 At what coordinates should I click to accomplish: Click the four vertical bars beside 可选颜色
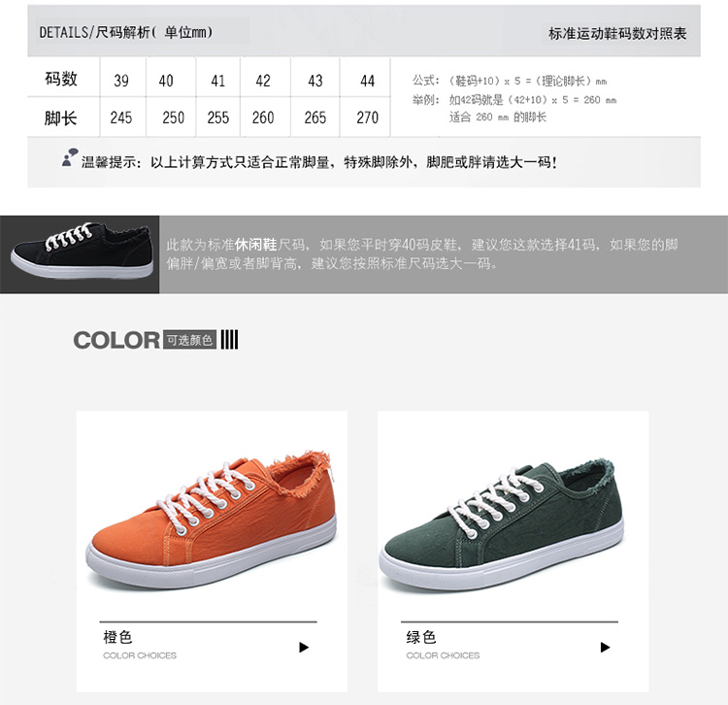229,340
